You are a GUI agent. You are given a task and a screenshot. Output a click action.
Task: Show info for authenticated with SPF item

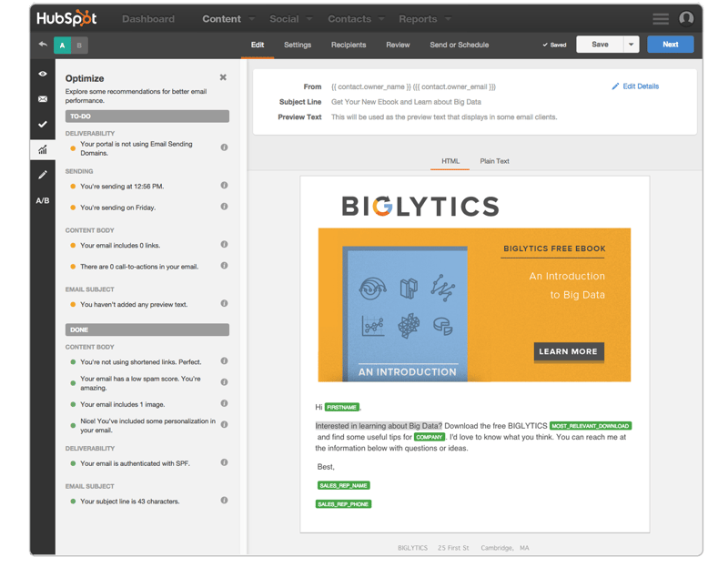(224, 462)
